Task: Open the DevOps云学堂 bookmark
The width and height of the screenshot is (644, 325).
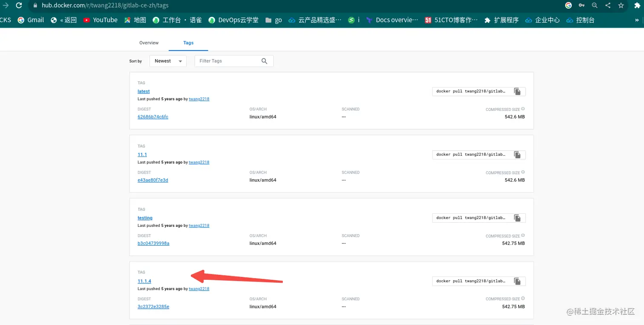Action: pos(233,20)
